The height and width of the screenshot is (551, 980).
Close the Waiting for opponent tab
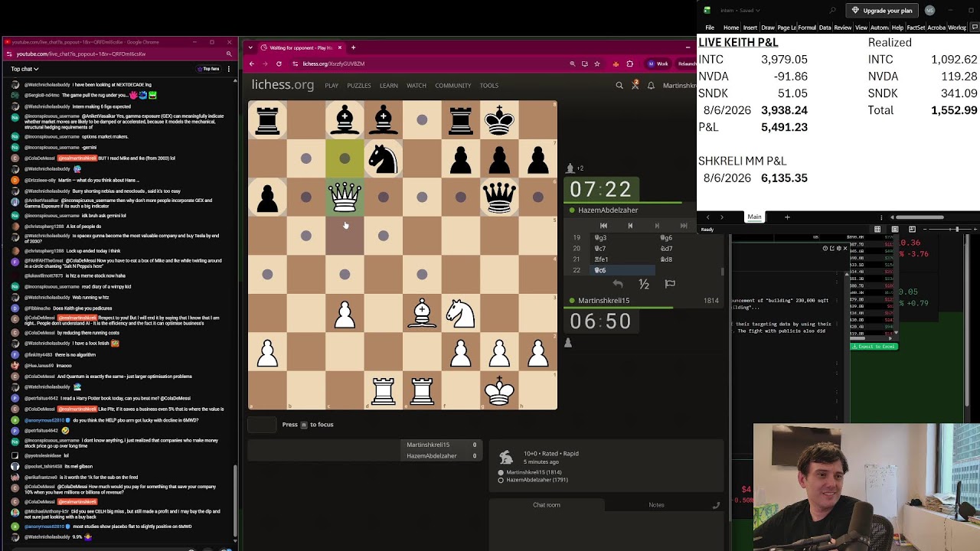(340, 47)
